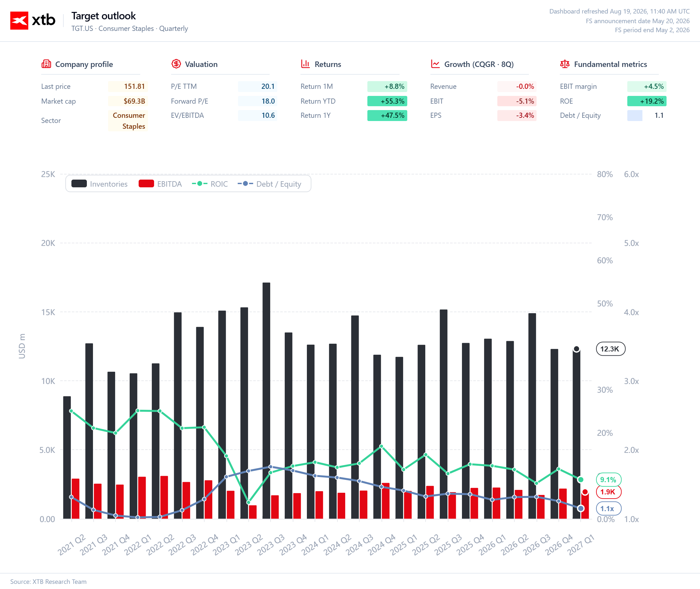The height and width of the screenshot is (589, 700).
Task: Click the Fundamental metrics scales icon
Action: click(565, 64)
